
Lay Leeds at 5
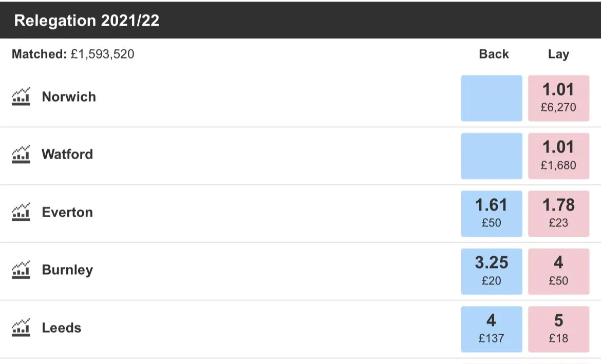[x=558, y=329]
